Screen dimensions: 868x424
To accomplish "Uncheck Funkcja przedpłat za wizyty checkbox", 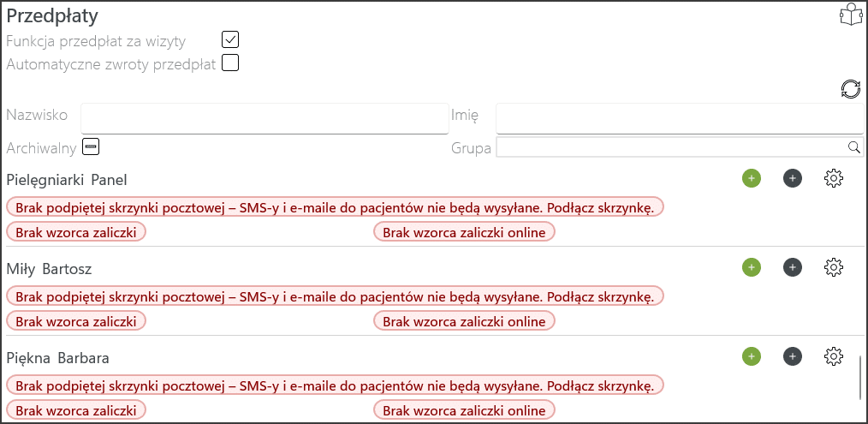I will (229, 39).
